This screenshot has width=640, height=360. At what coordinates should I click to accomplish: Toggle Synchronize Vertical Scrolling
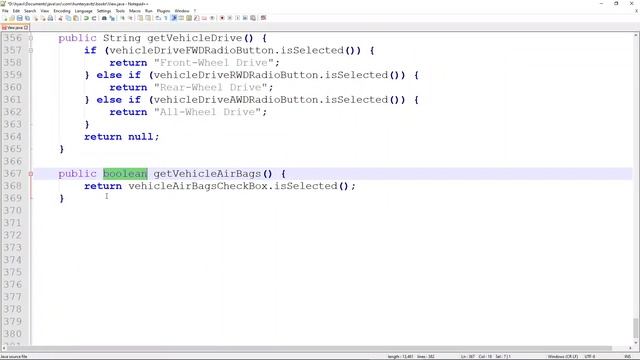[140, 18]
